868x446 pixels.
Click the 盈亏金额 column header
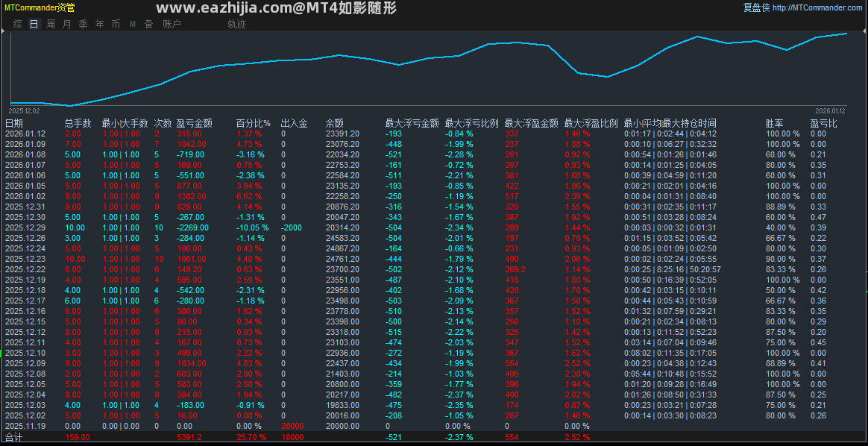tap(195, 123)
